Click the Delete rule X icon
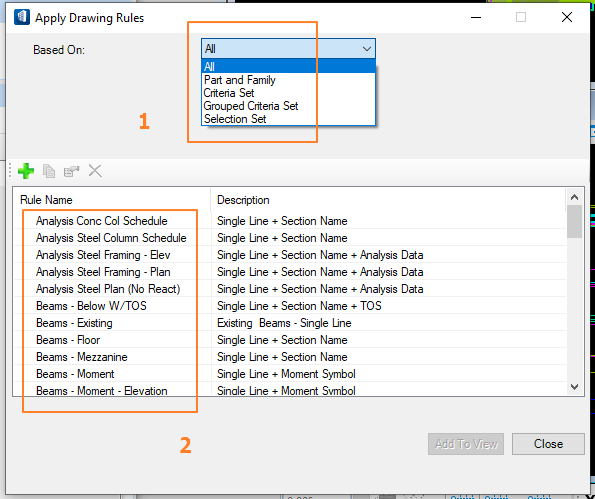This screenshot has height=499, width=595. point(95,171)
